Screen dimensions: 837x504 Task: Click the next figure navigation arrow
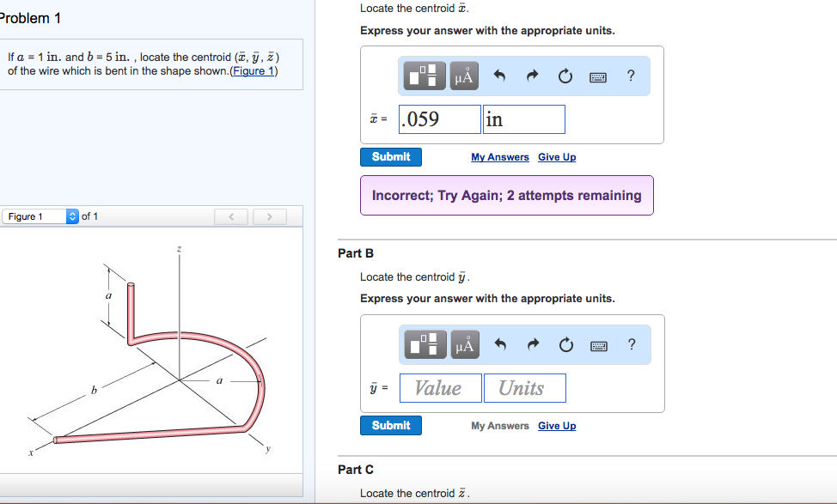point(269,216)
